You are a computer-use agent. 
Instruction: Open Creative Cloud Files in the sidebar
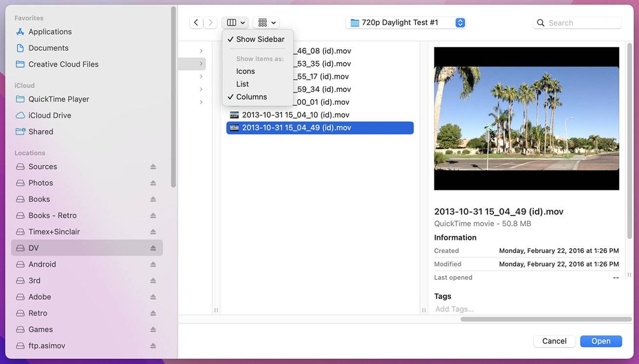pos(87,64)
